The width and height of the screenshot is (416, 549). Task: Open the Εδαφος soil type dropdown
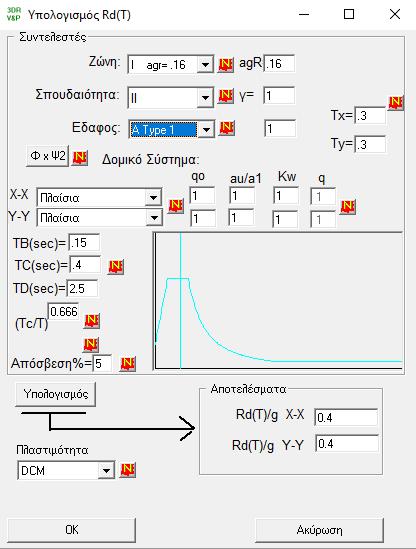(x=206, y=130)
